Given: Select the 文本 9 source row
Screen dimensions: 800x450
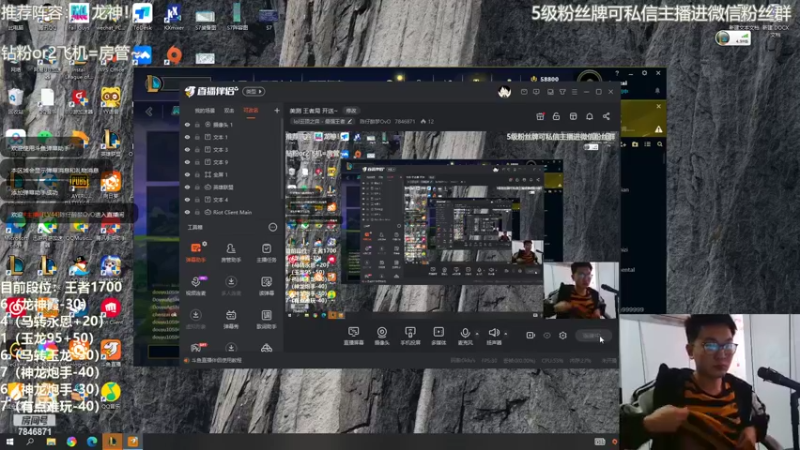Looking at the screenshot, I should click(x=232, y=162).
